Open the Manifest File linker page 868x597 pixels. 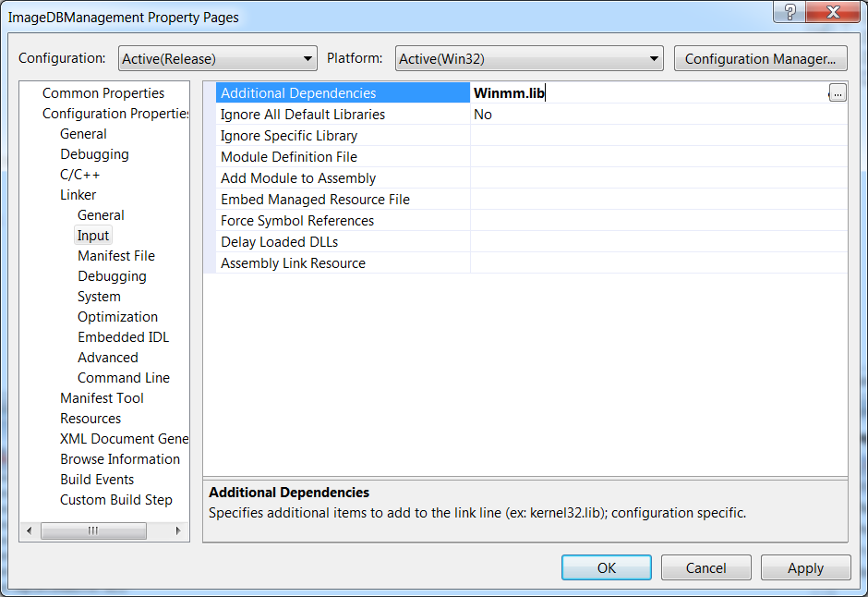point(116,256)
